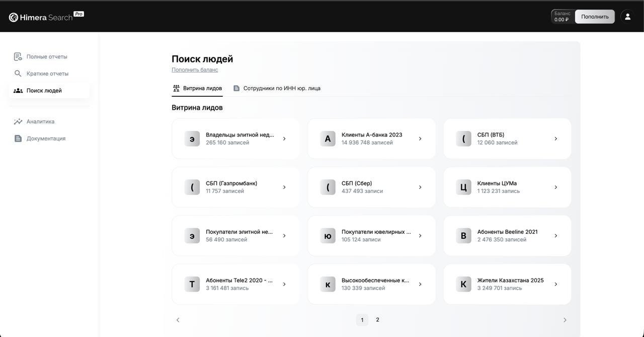Click text 3 161 481 запись
Screen dimensions: 644x337
pos(227,288)
